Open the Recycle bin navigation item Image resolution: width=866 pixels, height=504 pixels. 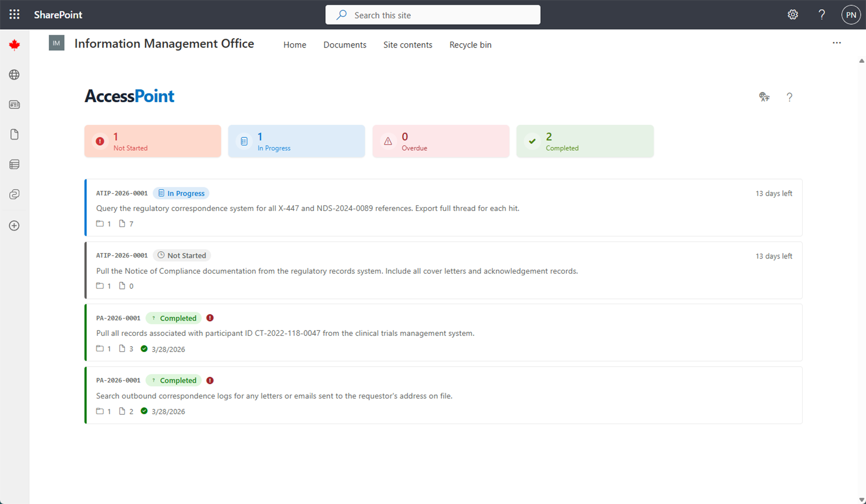click(470, 44)
